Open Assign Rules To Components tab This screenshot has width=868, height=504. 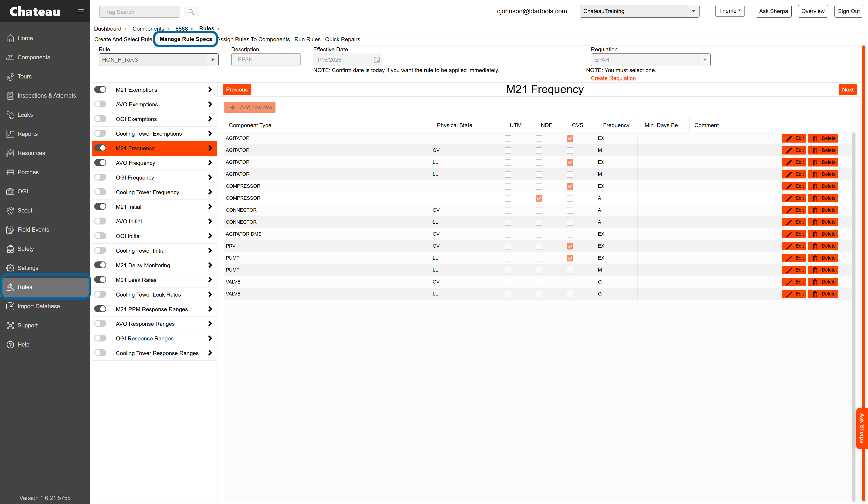coord(253,39)
